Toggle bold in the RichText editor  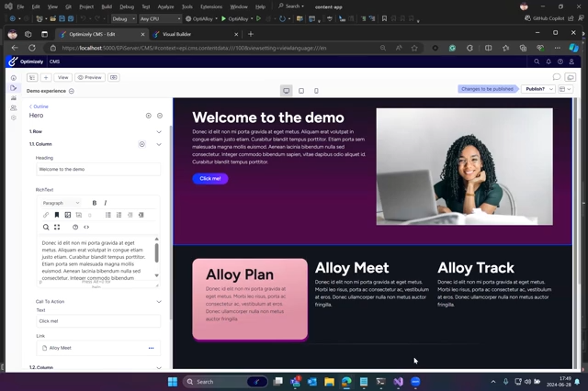click(95, 203)
